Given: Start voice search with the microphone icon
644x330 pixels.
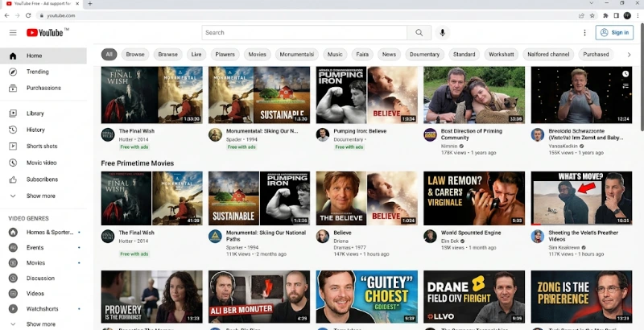Looking at the screenshot, I should click(442, 32).
